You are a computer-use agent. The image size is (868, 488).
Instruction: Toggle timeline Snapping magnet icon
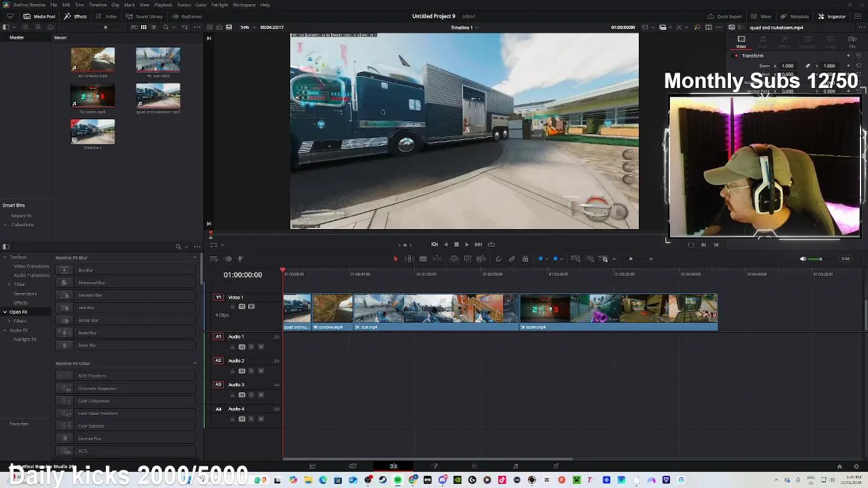pos(498,259)
